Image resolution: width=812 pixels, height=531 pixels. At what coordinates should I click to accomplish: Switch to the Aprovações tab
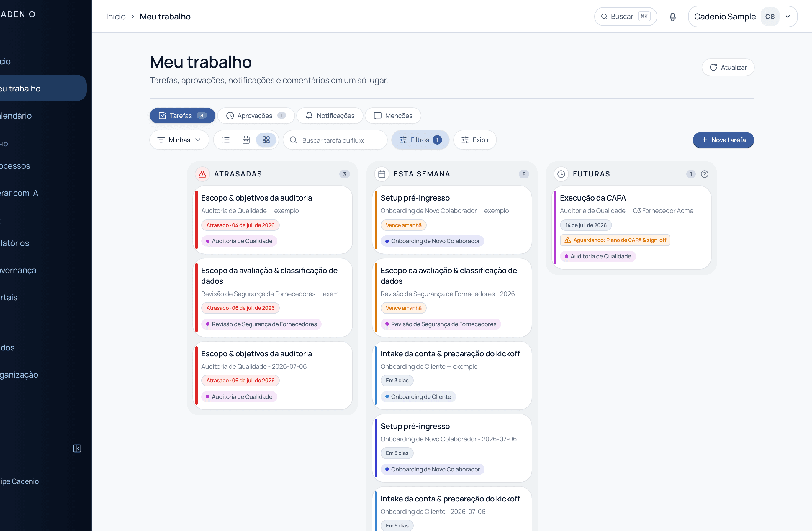[x=256, y=116]
